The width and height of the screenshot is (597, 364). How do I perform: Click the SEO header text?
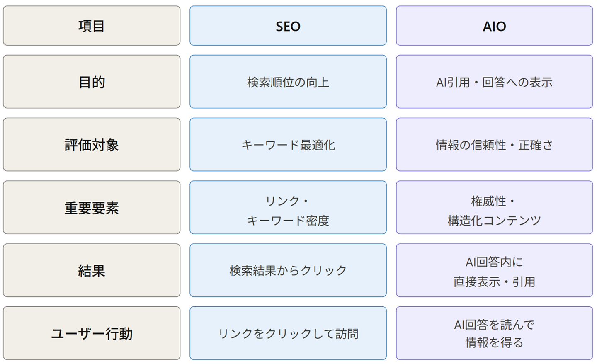(x=288, y=26)
